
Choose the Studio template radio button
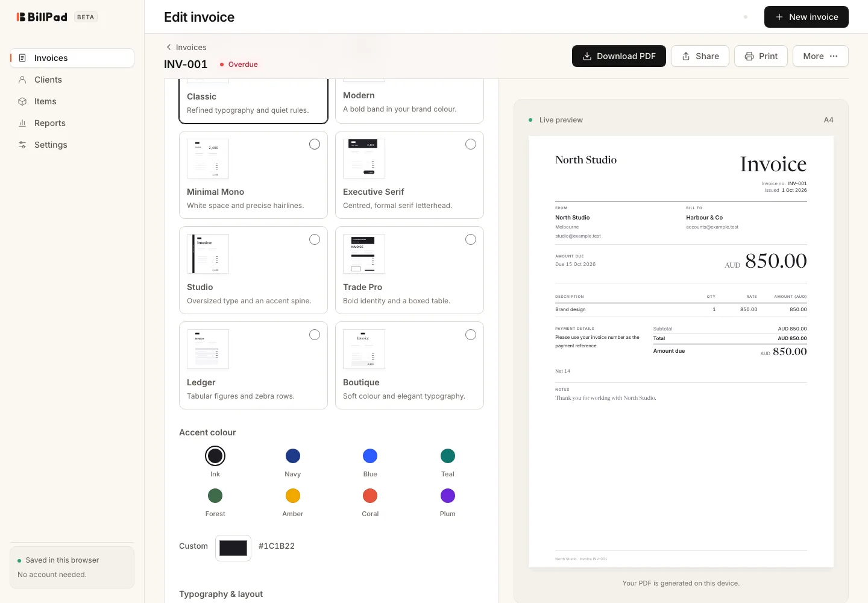point(315,239)
